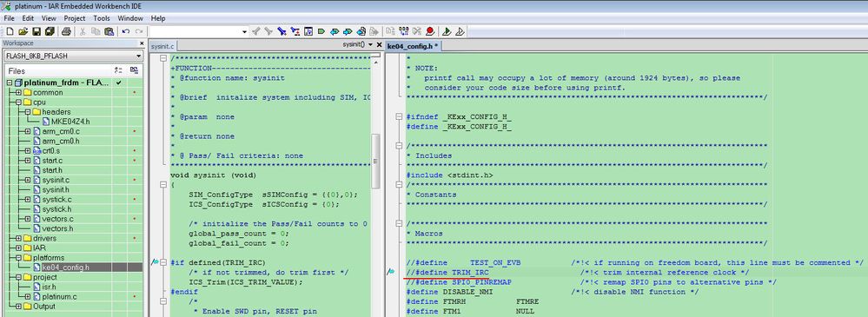
Task: Select systick.h in the file tree
Action: [56, 209]
